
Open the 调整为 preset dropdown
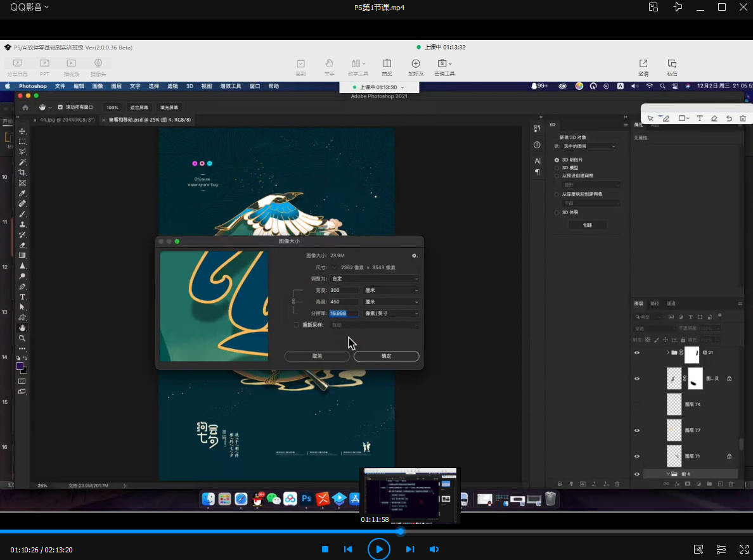374,279
